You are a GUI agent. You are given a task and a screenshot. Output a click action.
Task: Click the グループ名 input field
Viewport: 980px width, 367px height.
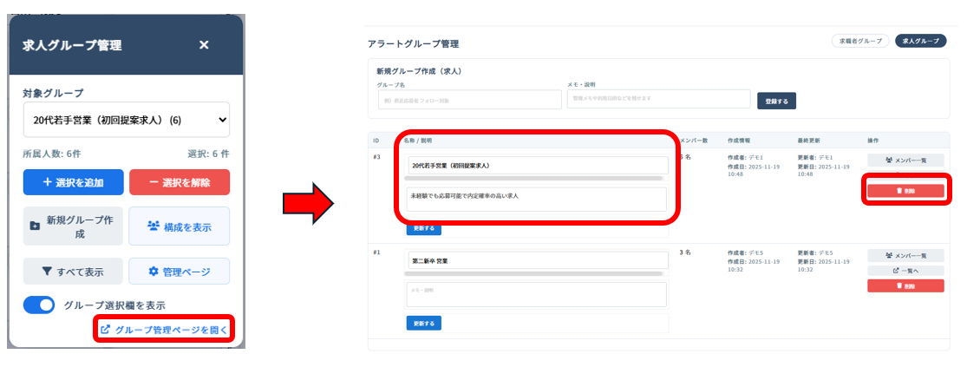pyautogui.click(x=468, y=100)
